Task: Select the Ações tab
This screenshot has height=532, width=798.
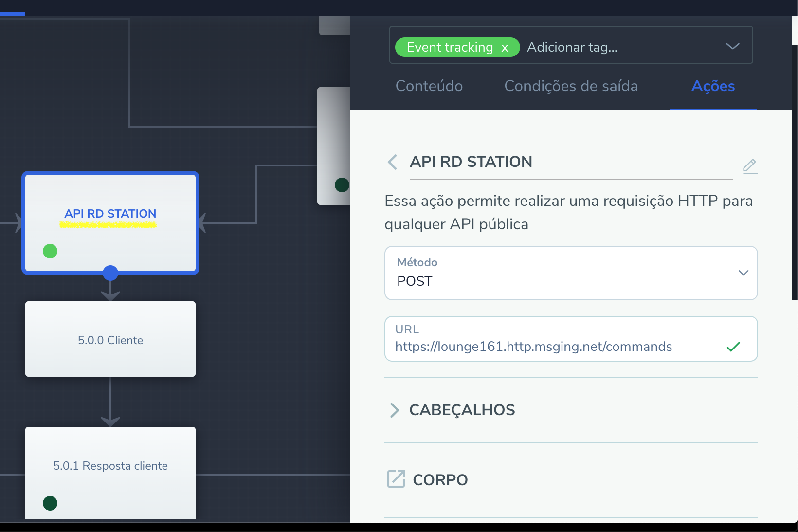Action: point(713,86)
